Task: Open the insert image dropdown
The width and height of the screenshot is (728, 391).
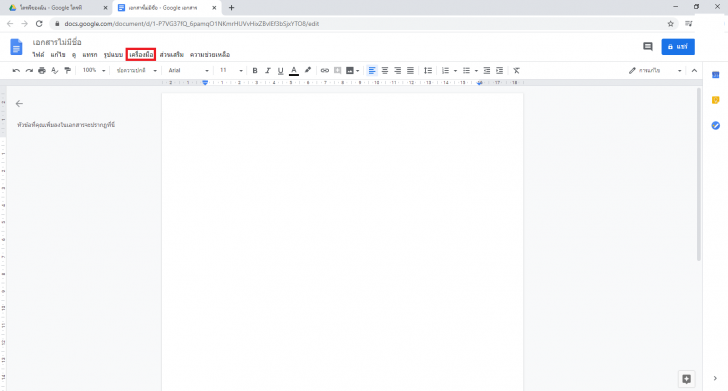Action: point(352,71)
